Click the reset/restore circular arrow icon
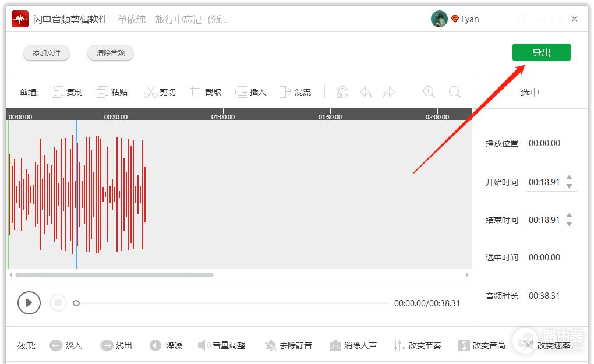Image resolution: width=594 pixels, height=364 pixels. (342, 92)
